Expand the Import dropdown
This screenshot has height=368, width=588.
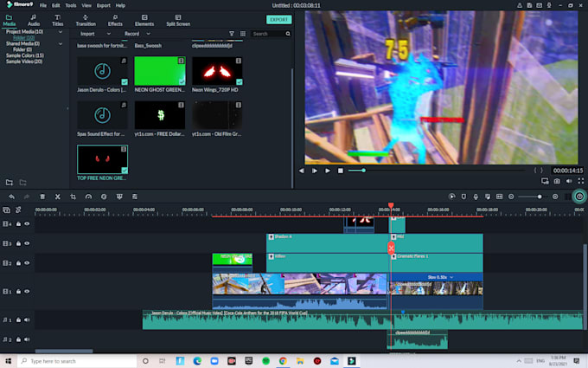(x=109, y=34)
